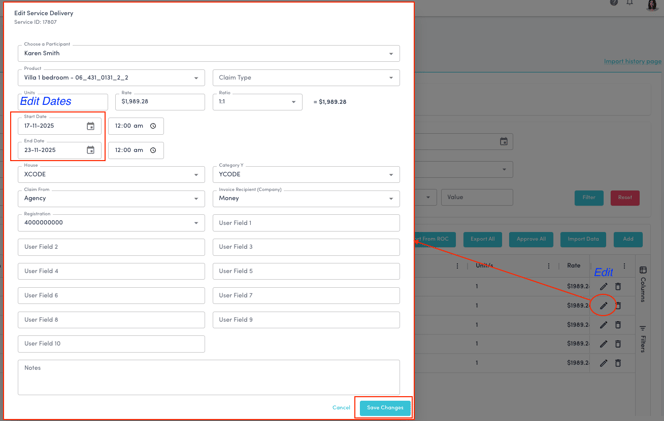Viewport: 664px width, 421px height.
Task: Click the User Field 1 input
Action: pos(305,223)
